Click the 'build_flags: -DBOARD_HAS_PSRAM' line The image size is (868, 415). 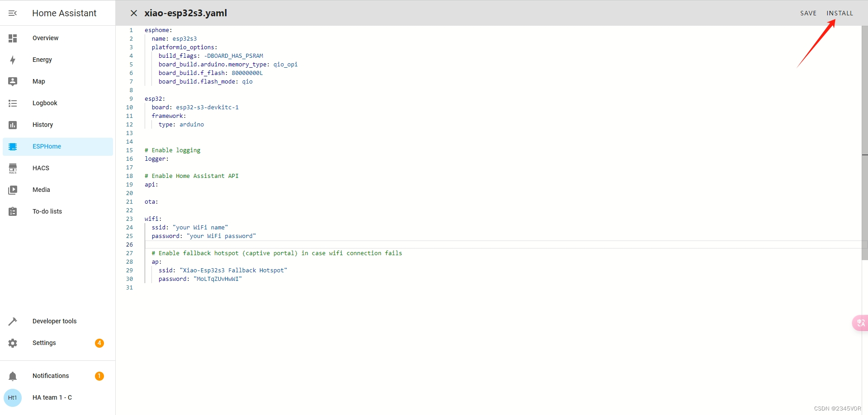point(211,56)
